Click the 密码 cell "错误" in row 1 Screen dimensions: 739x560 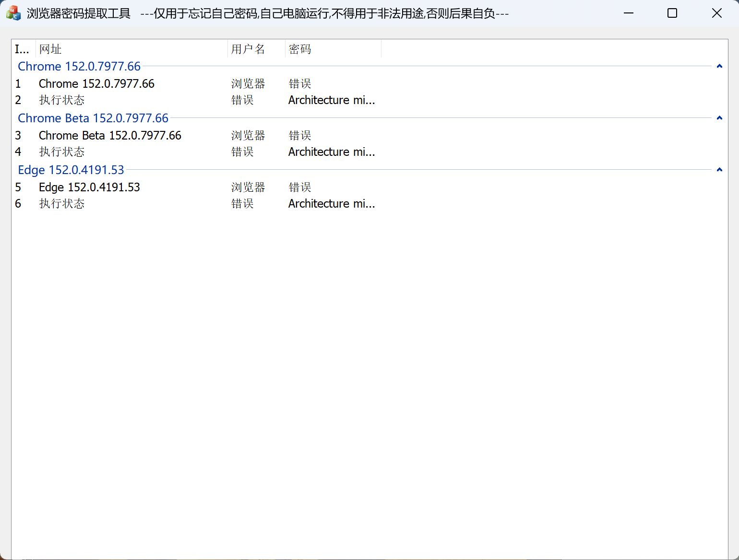click(300, 83)
